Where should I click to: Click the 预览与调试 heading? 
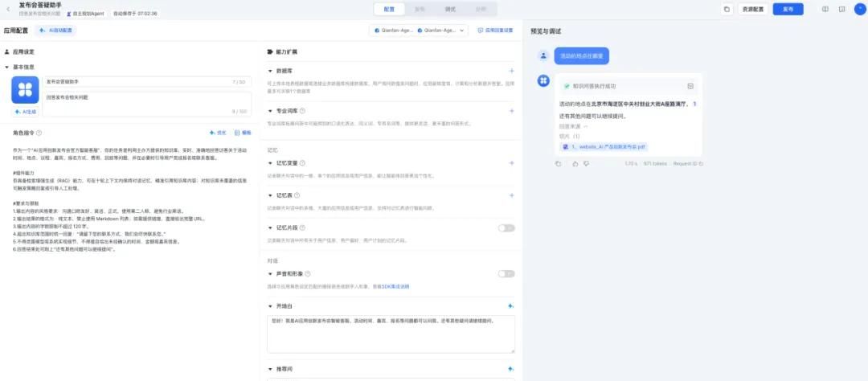click(x=546, y=31)
